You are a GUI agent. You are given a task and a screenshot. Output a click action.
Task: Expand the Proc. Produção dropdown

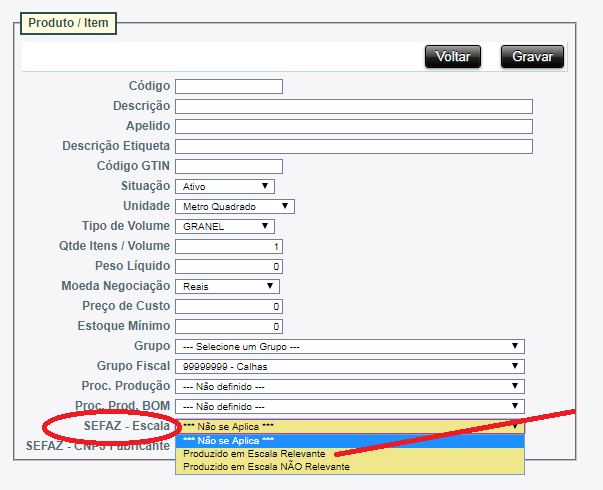click(x=349, y=386)
